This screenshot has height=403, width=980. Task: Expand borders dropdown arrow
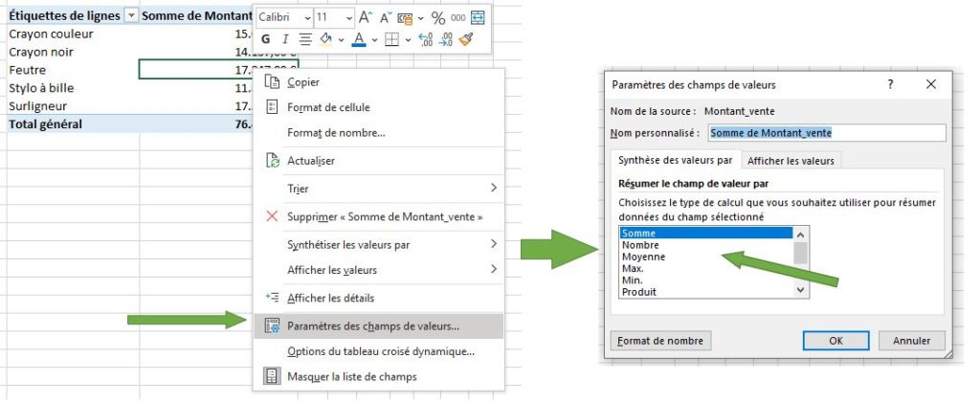click(408, 40)
